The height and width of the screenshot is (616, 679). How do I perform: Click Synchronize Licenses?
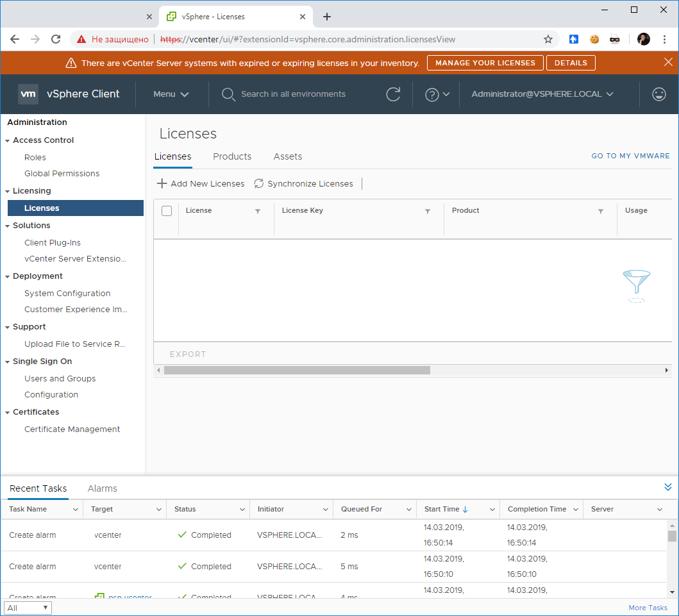point(303,183)
